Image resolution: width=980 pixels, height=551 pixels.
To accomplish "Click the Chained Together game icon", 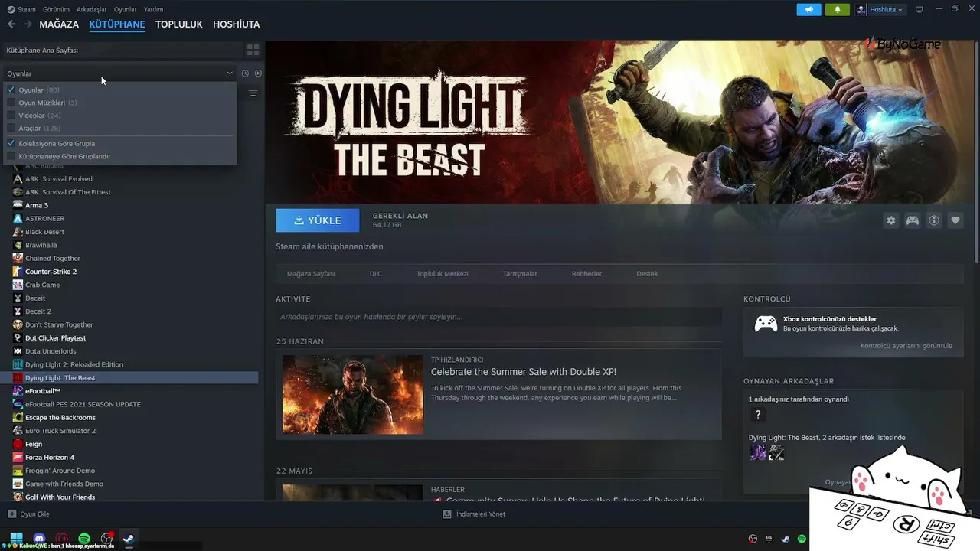I will click(18, 258).
